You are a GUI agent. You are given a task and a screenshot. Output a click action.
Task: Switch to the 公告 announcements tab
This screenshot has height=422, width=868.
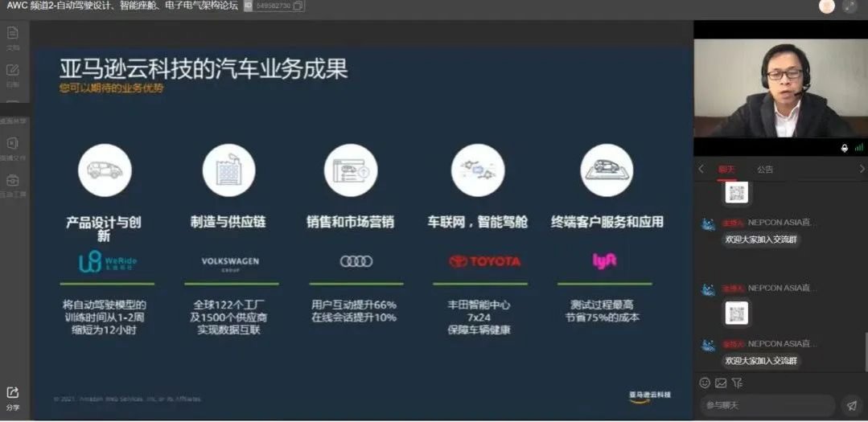765,169
